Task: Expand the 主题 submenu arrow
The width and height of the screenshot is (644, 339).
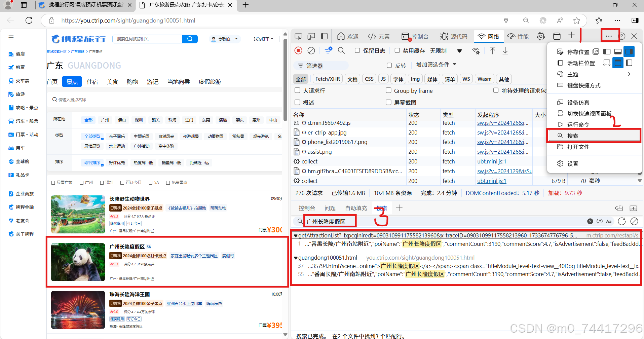Action: [629, 74]
